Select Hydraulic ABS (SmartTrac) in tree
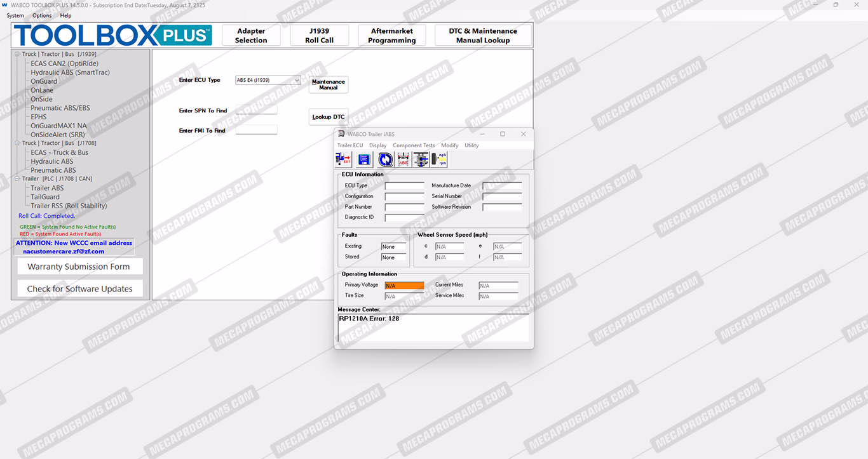The width and height of the screenshot is (868, 459). click(x=70, y=72)
